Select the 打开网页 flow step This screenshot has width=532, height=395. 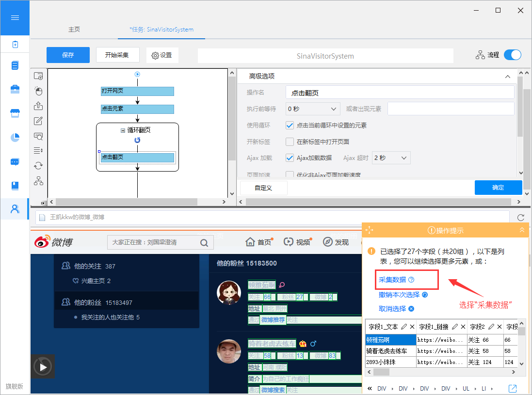point(137,91)
